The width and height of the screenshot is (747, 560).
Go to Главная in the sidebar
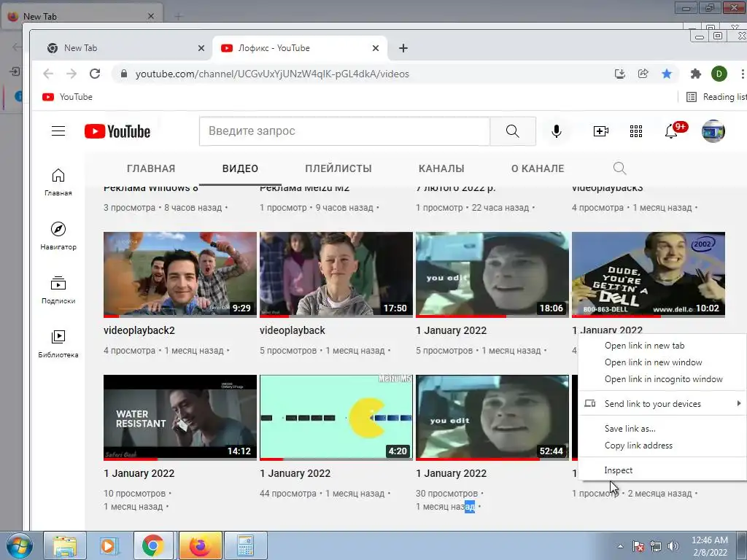(58, 182)
